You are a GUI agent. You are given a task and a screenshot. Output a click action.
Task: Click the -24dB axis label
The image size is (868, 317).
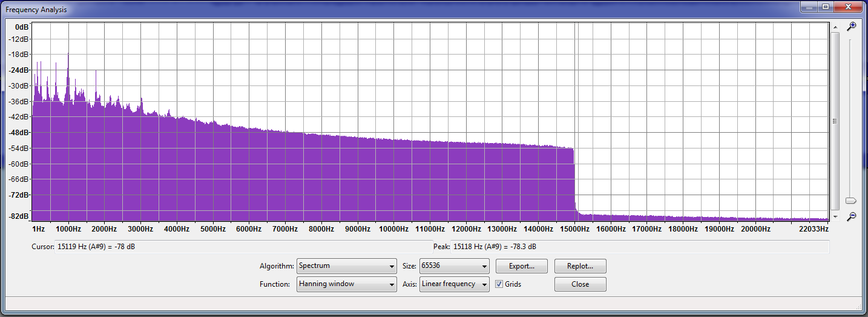tap(19, 70)
